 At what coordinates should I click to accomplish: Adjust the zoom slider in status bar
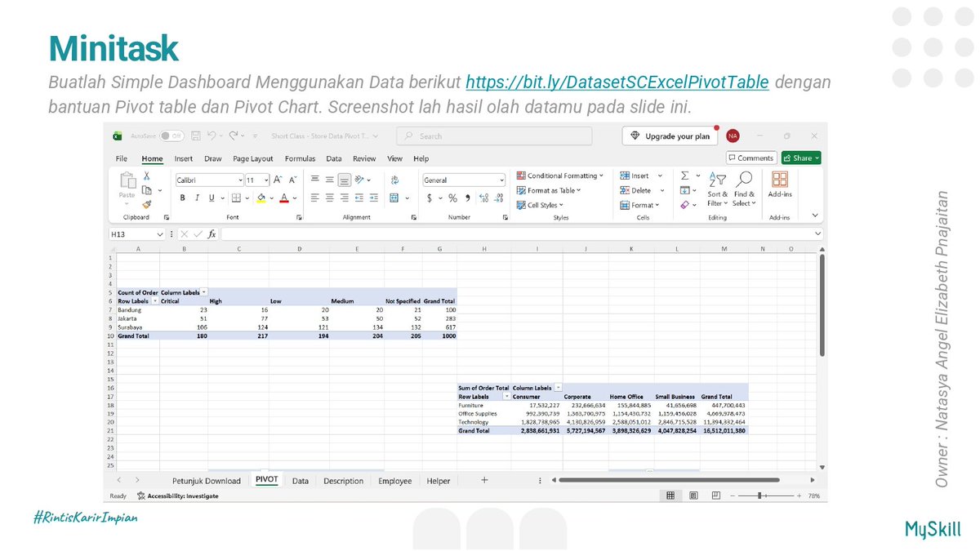coord(761,495)
